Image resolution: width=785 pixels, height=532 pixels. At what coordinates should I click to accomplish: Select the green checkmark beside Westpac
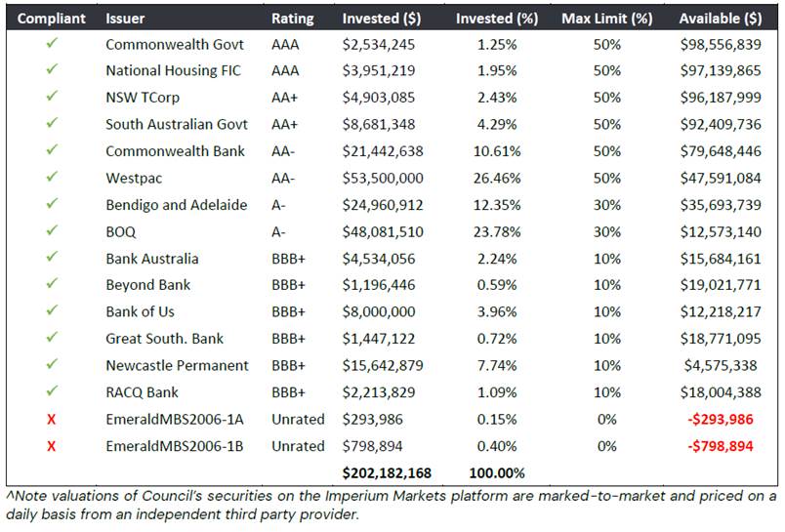tap(52, 177)
